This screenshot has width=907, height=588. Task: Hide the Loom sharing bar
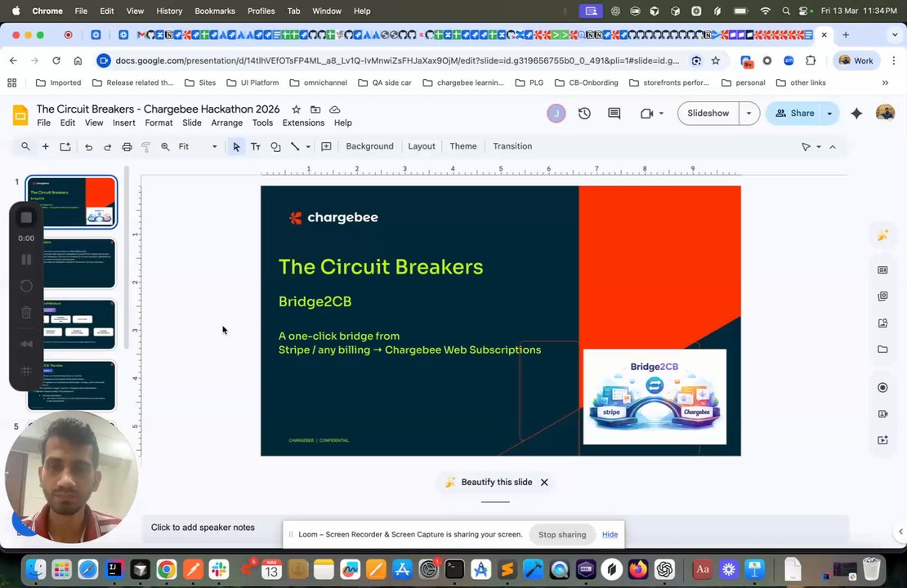(610, 534)
